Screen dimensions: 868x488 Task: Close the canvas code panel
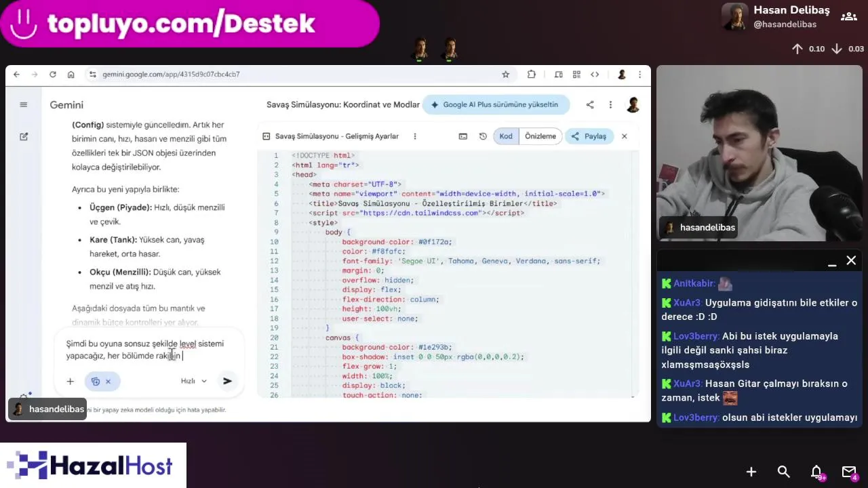[625, 136]
